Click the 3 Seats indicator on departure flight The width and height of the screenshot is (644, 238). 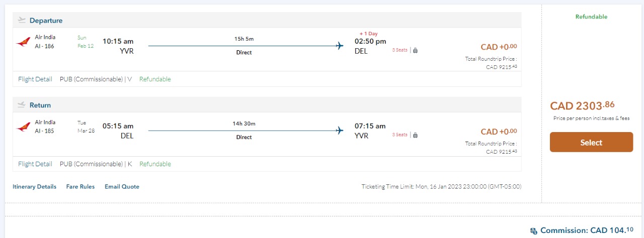tap(400, 50)
